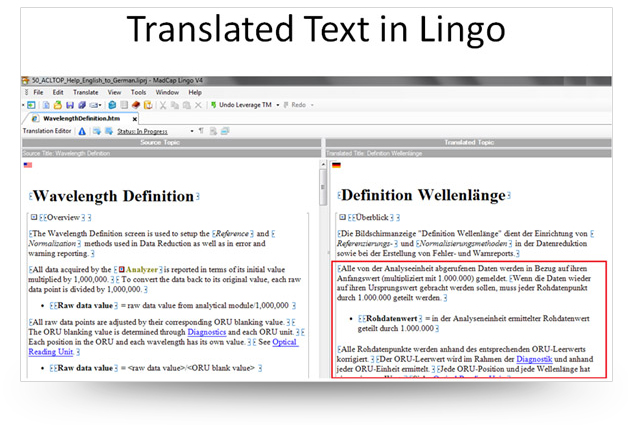Click the Cut scissors icon
Screen dimensions: 628x425
[163, 105]
